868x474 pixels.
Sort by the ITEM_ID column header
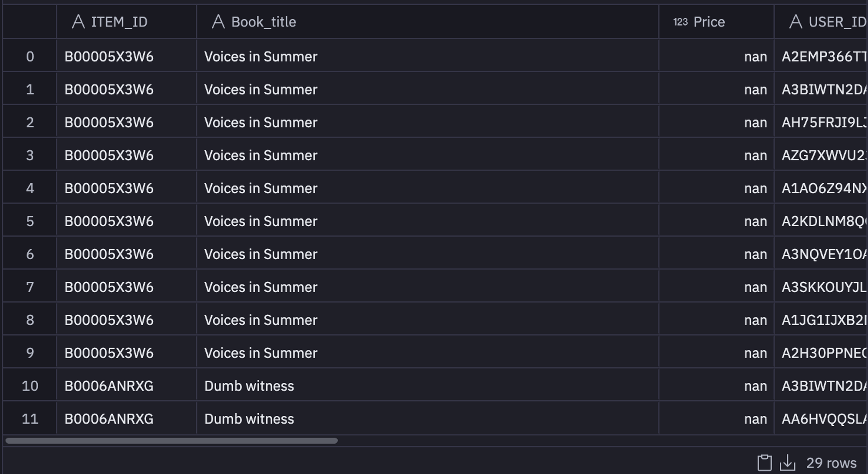point(126,22)
